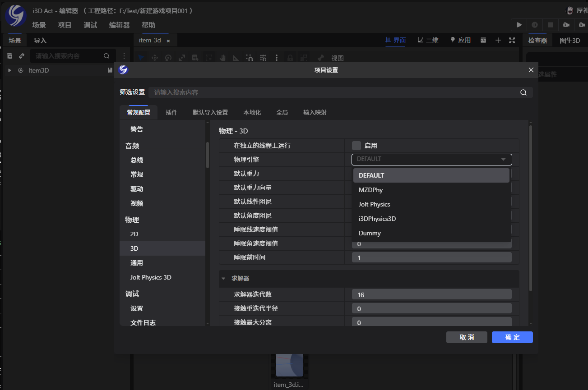The width and height of the screenshot is (588, 390).
Task: Click the add node icon in the scene panel
Action: tap(9, 56)
